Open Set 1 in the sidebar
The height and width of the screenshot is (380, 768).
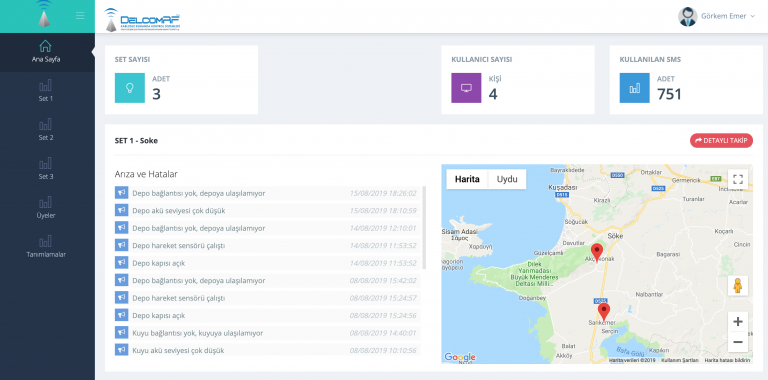(46, 91)
